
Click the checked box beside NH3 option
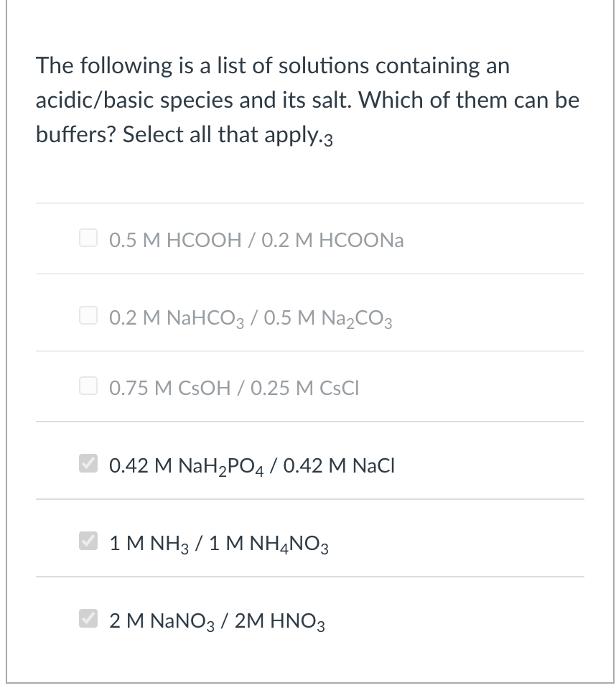88,541
